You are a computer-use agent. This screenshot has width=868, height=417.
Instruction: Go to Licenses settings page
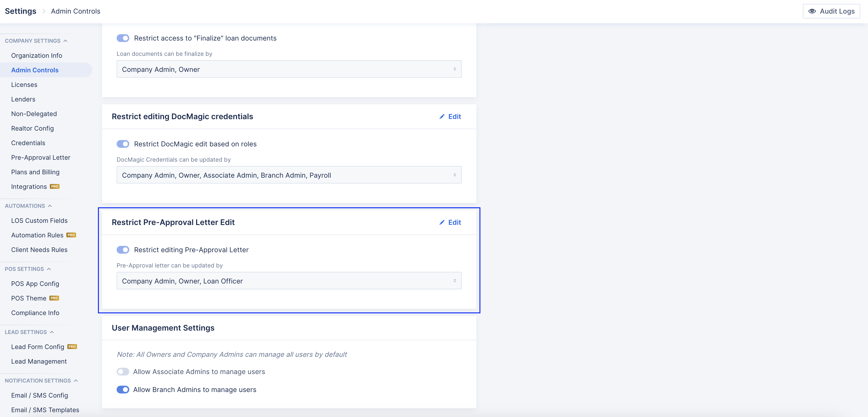[x=24, y=85]
